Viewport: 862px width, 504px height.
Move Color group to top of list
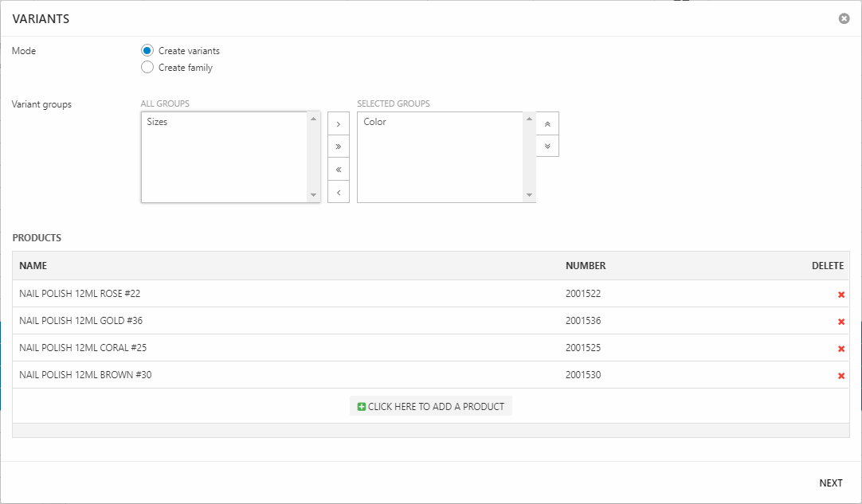pyautogui.click(x=547, y=124)
